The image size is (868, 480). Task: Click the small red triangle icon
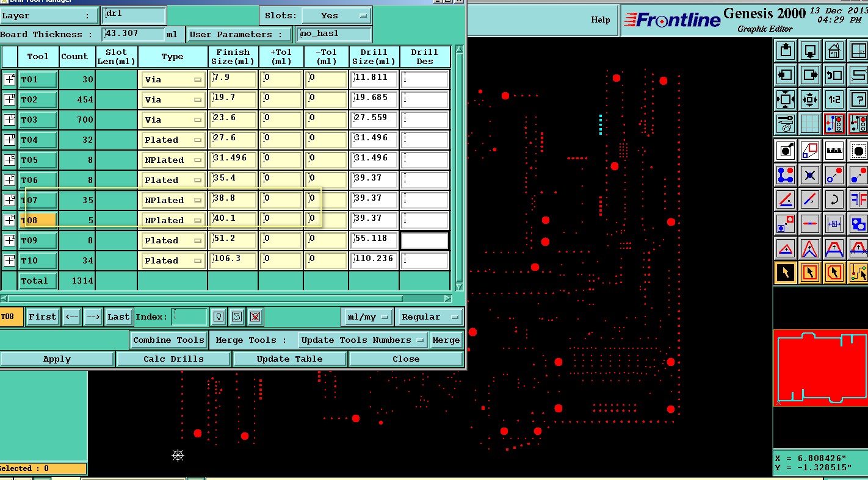tap(786, 248)
